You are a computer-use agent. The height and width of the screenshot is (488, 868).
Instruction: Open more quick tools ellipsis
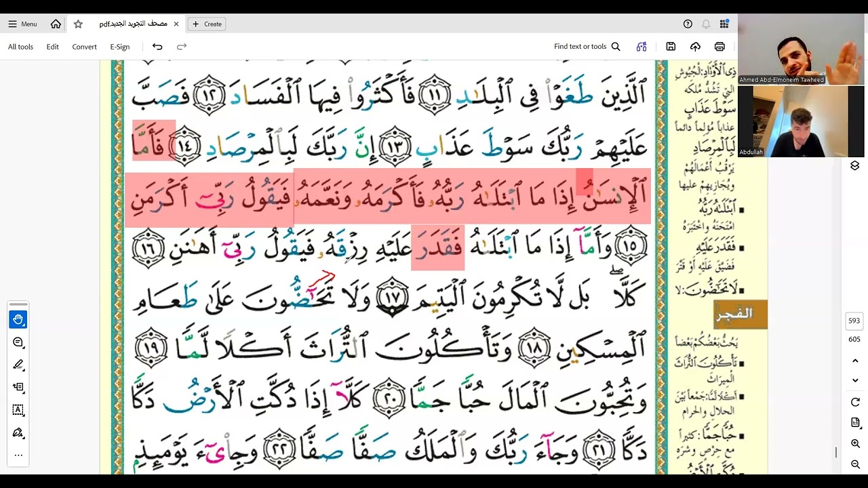tap(18, 455)
